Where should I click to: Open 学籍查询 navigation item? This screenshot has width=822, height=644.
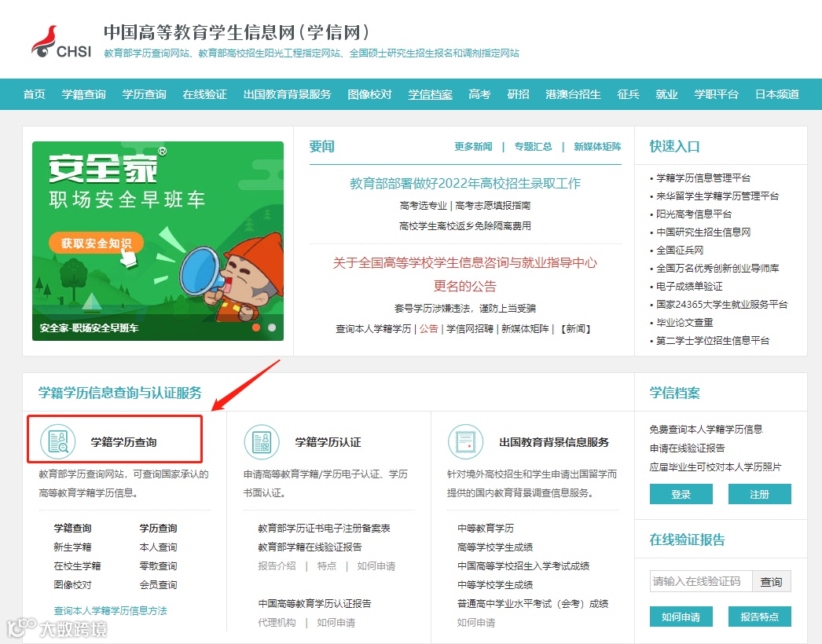coord(84,94)
